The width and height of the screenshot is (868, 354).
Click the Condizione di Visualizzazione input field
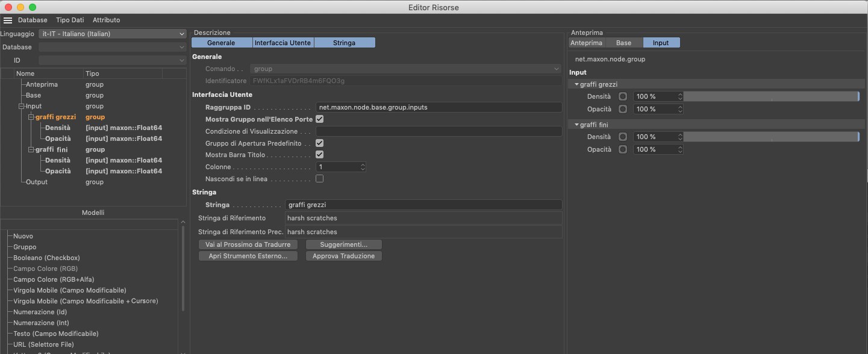tap(439, 131)
